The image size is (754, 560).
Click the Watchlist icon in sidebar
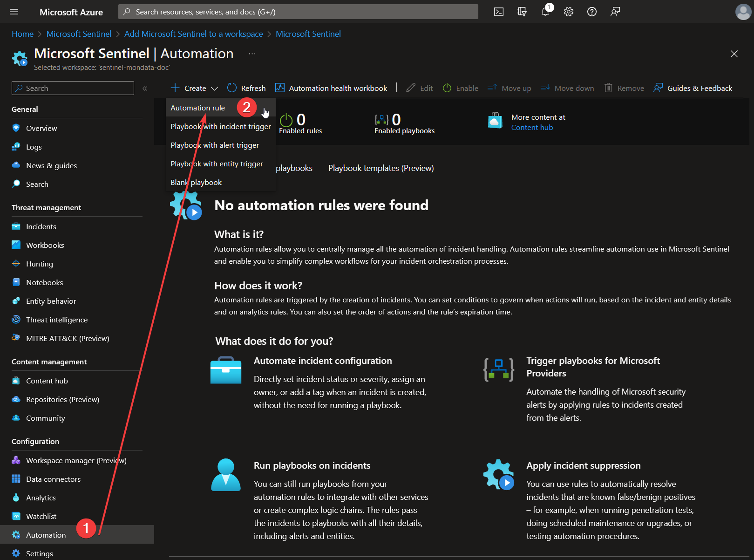click(x=16, y=516)
